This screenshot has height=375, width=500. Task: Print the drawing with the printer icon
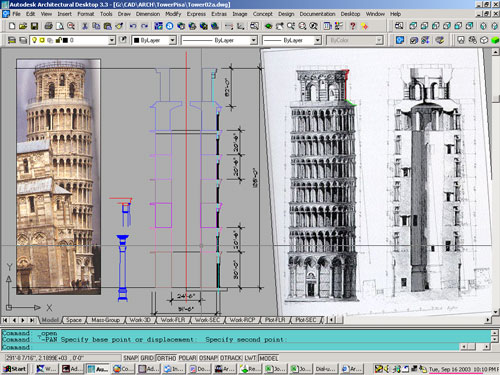pos(49,26)
